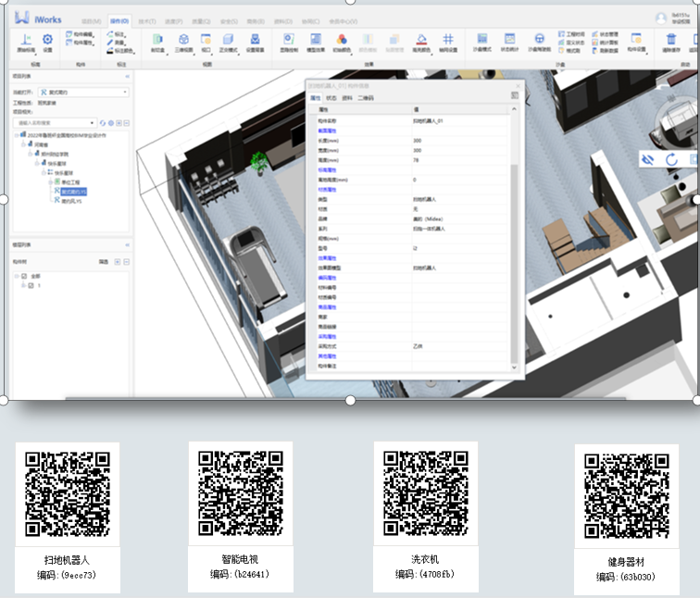
Task: Switch to Status tab in component dialog
Action: [x=331, y=98]
